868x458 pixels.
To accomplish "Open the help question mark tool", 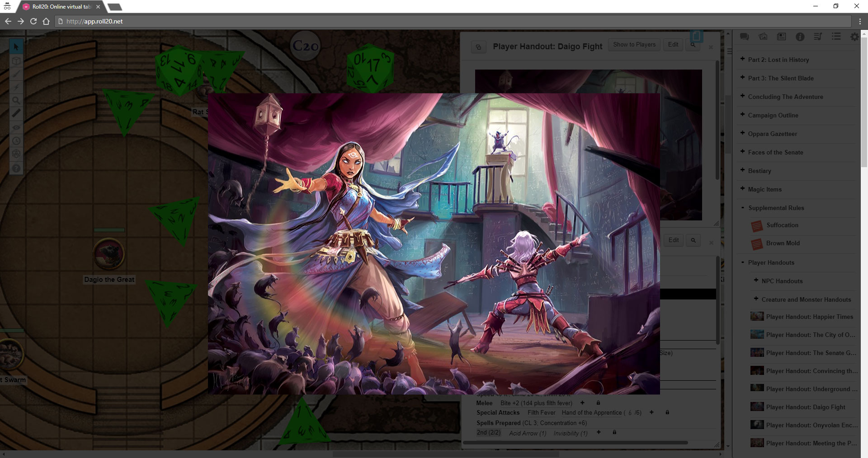I will point(16,168).
